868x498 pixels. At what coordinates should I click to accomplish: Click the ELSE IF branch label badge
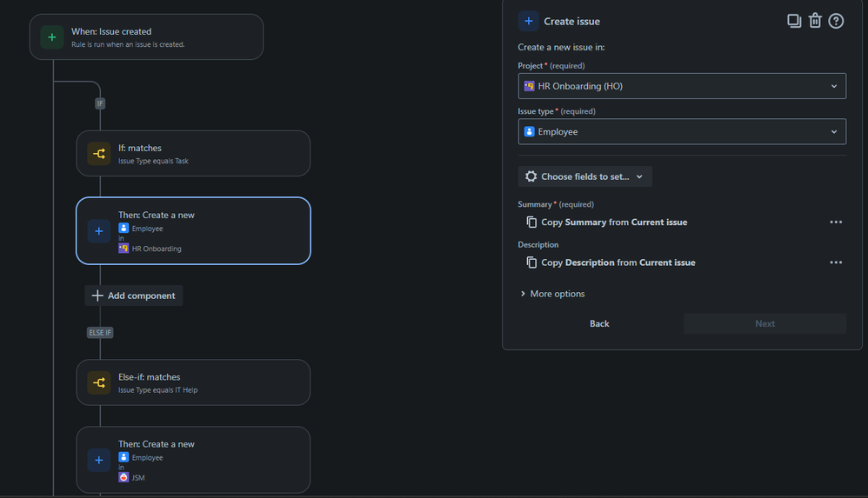coord(100,333)
